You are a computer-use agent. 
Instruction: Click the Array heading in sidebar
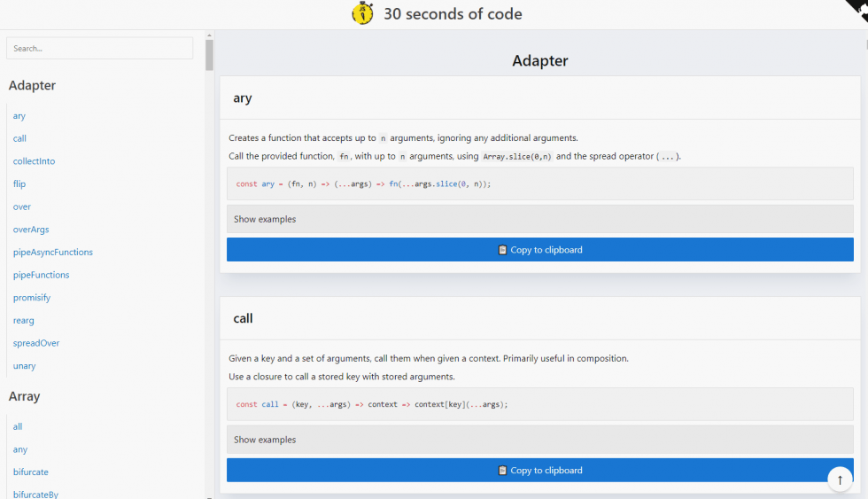click(25, 396)
